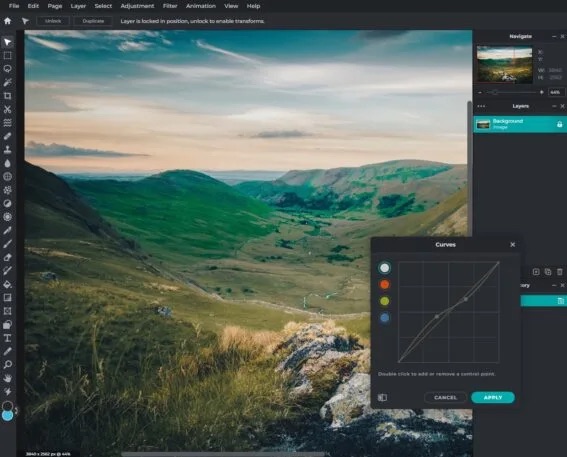Cancel the Curves dialog
Image resolution: width=567 pixels, height=457 pixels.
[445, 397]
